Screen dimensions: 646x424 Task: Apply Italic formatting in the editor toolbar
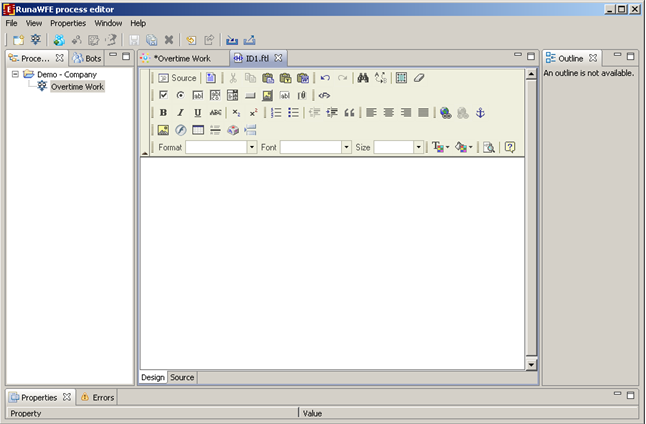(180, 113)
